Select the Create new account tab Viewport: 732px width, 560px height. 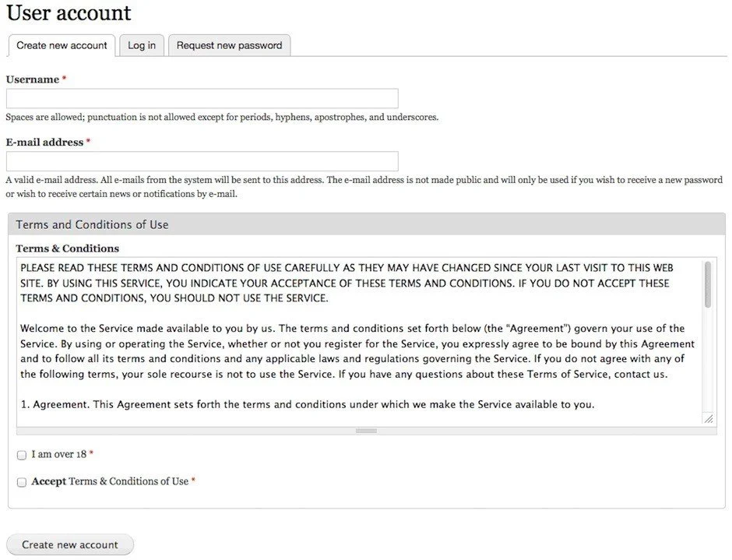point(61,45)
